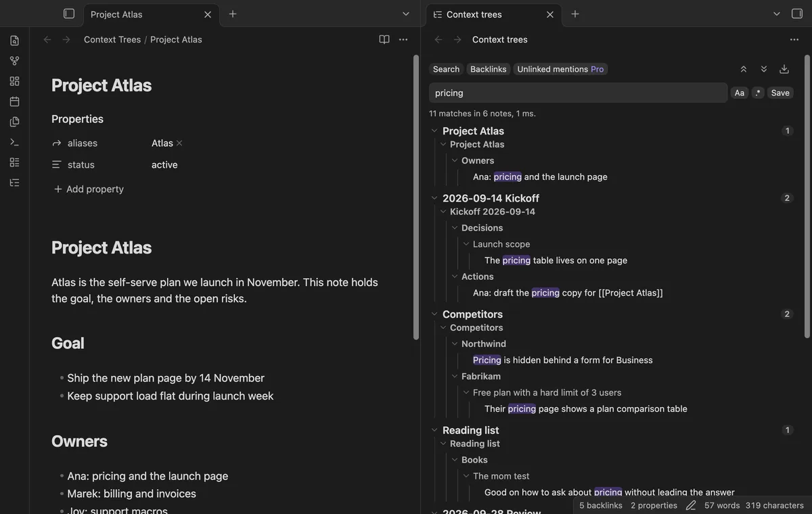Toggle match case Aa option
812x514 pixels.
coord(740,93)
